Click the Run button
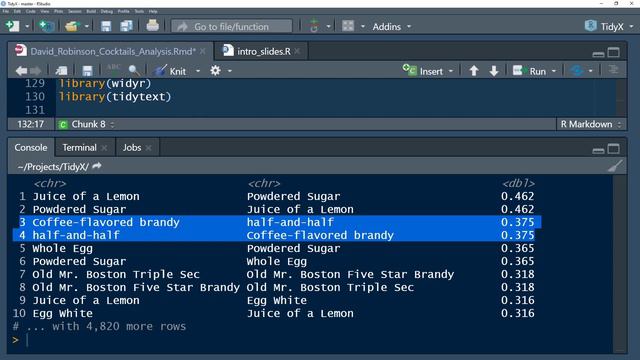This screenshot has height=360, width=640. tap(529, 71)
